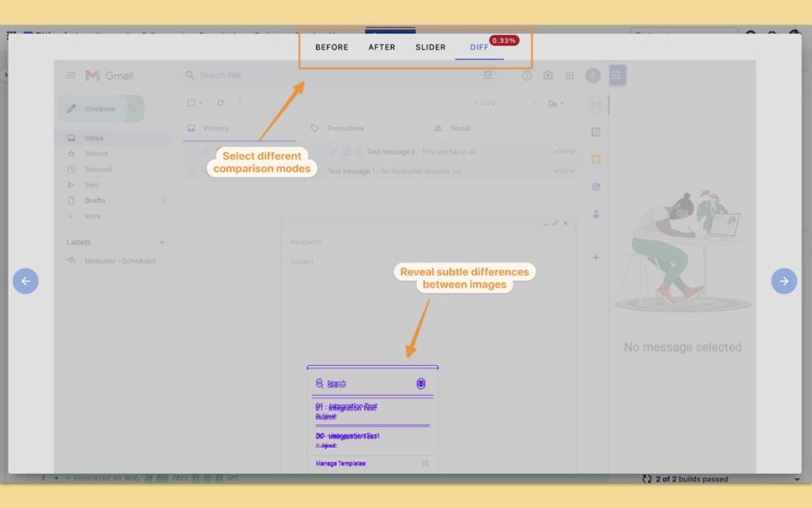This screenshot has height=508, width=812.
Task: Click the Compose button
Action: pyautogui.click(x=92, y=109)
